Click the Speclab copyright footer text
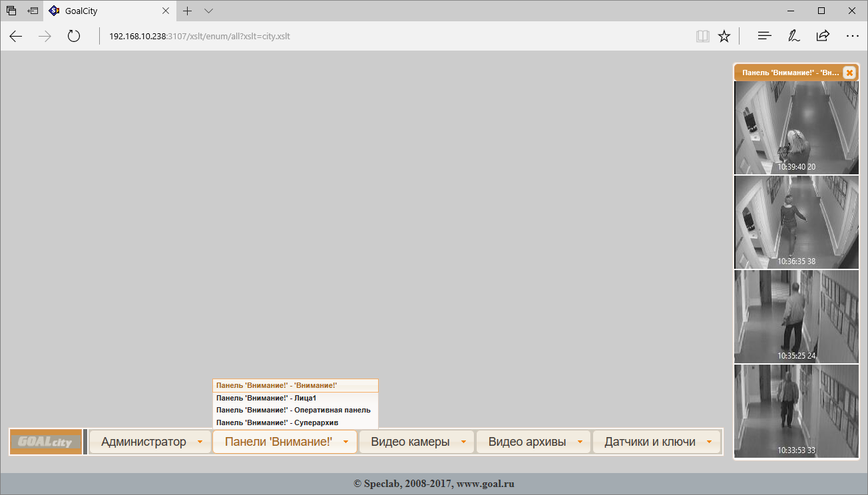This screenshot has height=495, width=868. [434, 484]
